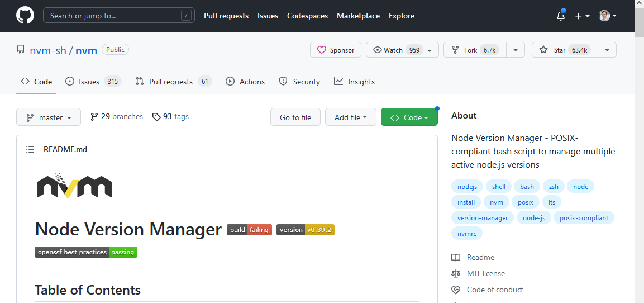
Task: View the 29 branches
Action: [117, 117]
